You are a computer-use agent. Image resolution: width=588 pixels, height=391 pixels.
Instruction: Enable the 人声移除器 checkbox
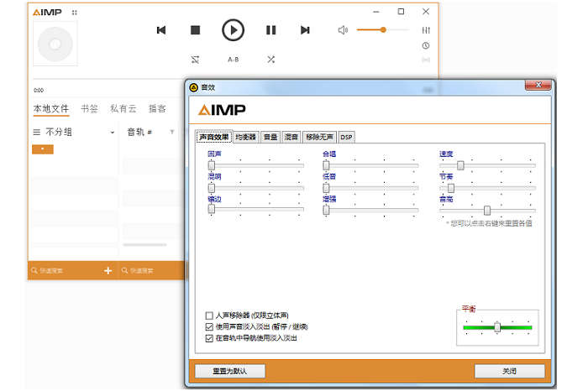(209, 315)
